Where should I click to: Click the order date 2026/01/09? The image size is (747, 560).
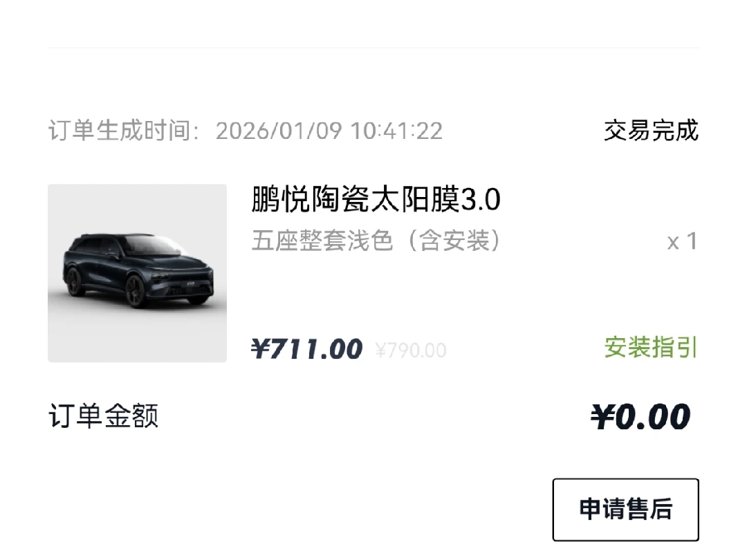click(279, 131)
